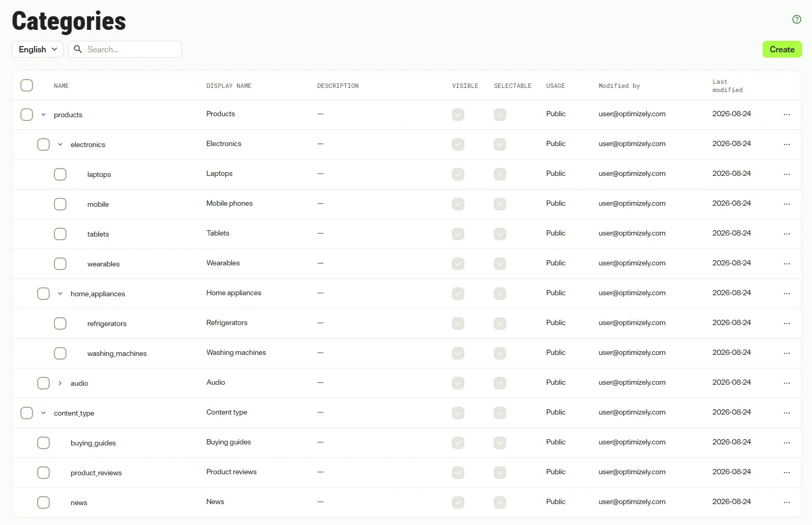Select the products row checkbox
Screen dimensions: 812x525
tap(27, 115)
